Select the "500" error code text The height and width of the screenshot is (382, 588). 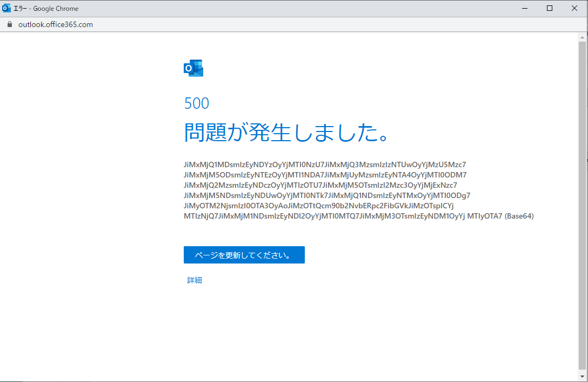pos(196,103)
